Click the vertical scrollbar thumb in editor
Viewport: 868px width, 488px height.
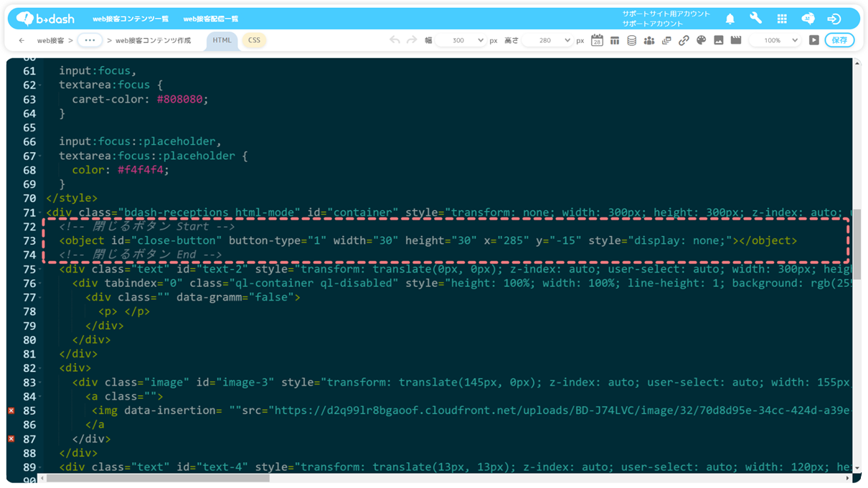point(857,244)
